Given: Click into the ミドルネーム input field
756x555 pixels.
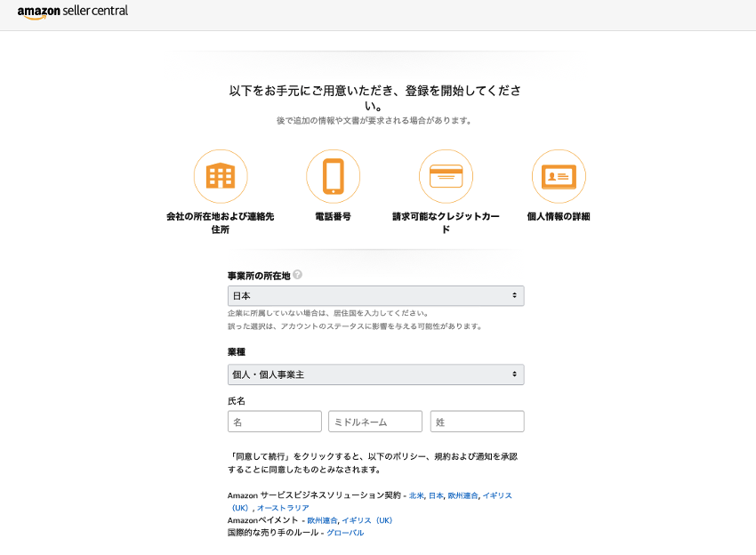Looking at the screenshot, I should point(375,422).
